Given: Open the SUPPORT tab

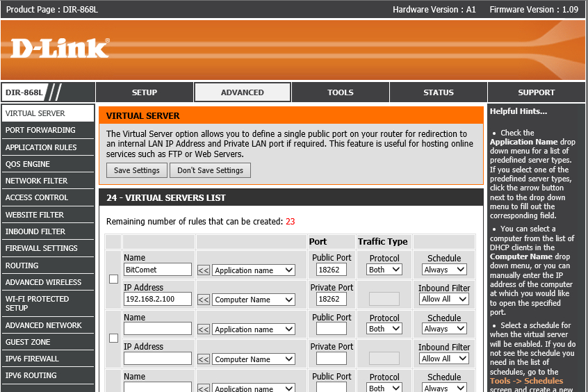Looking at the screenshot, I should click(x=537, y=92).
